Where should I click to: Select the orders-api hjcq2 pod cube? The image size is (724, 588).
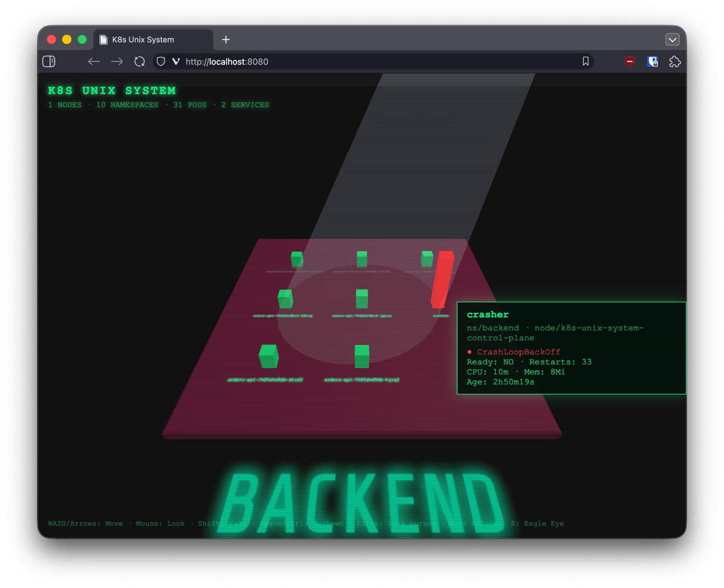362,356
